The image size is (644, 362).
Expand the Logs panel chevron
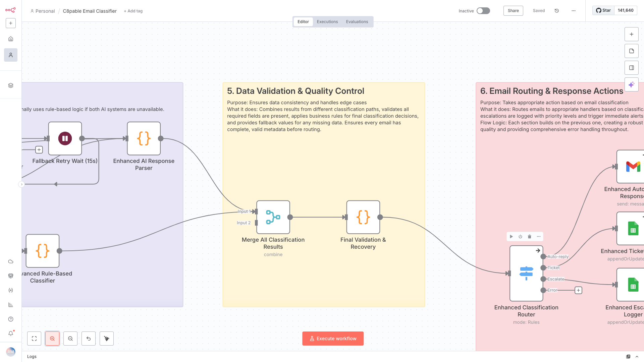tap(637, 357)
